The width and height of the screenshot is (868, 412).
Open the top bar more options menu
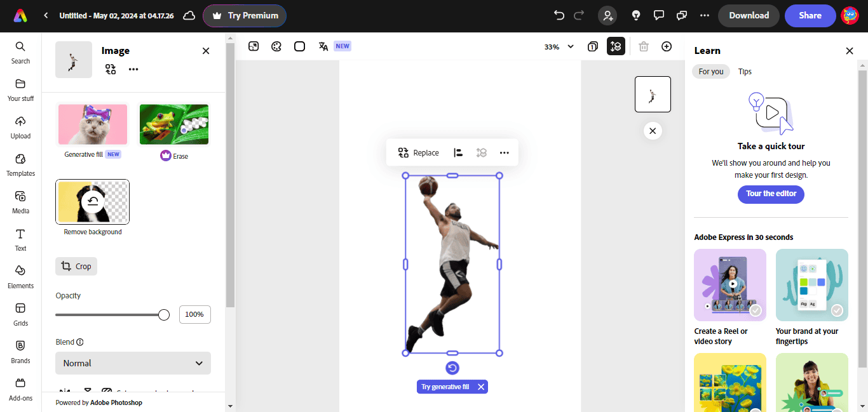[705, 15]
